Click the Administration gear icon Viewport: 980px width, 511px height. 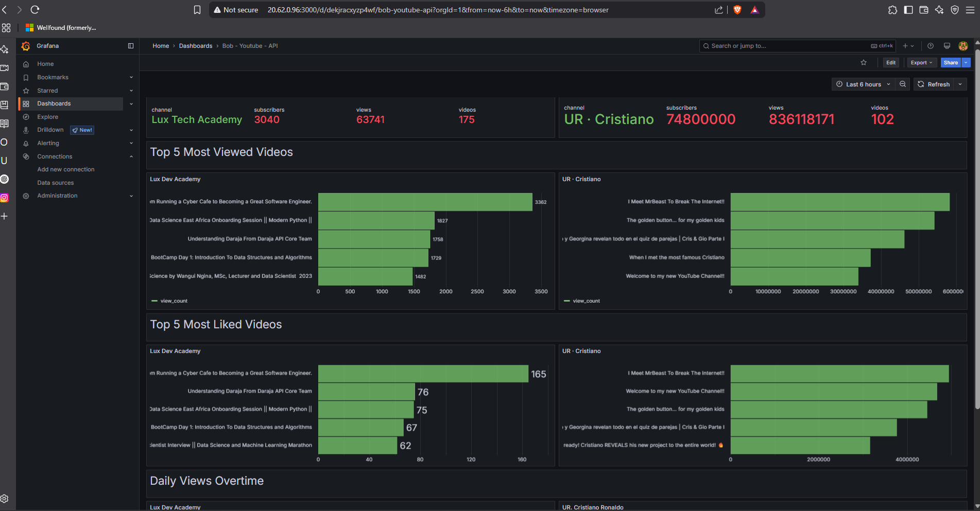[x=26, y=196]
